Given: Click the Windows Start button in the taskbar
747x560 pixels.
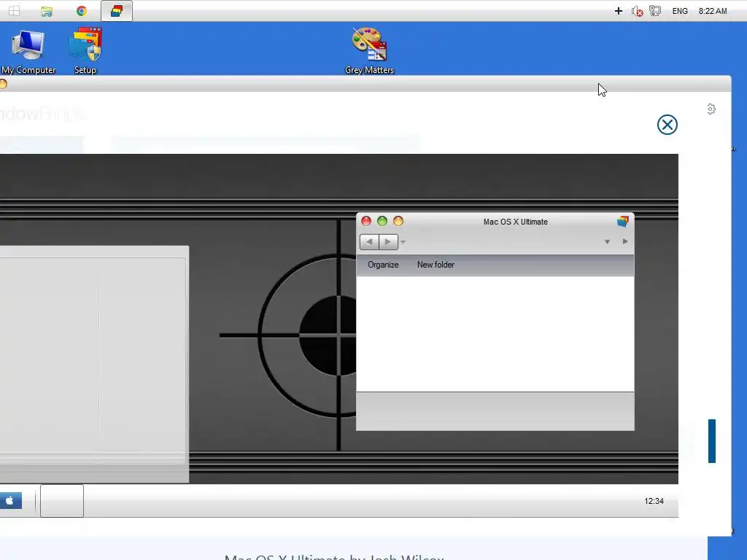Looking at the screenshot, I should pos(15,11).
